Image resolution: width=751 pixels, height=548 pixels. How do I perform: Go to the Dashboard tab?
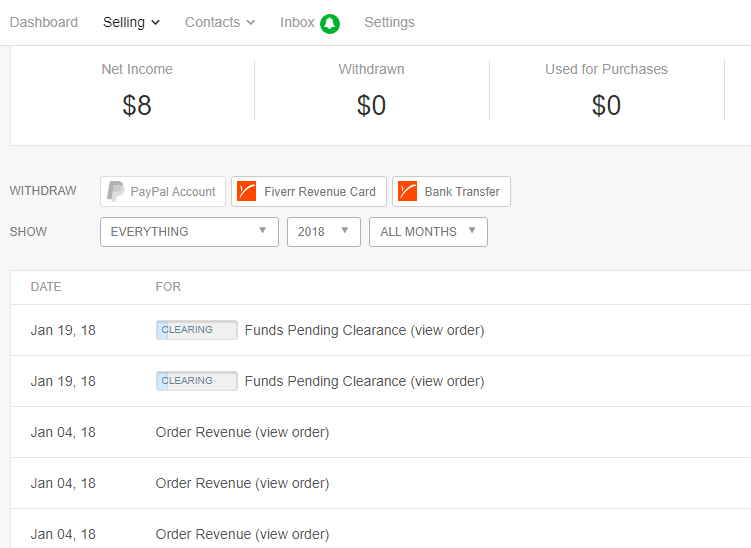44,23
